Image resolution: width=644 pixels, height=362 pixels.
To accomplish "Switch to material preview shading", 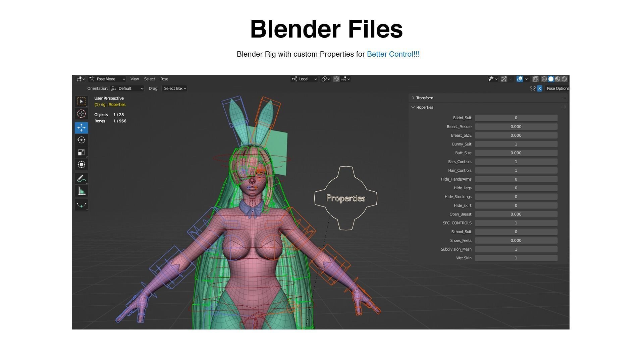I will [x=557, y=79].
